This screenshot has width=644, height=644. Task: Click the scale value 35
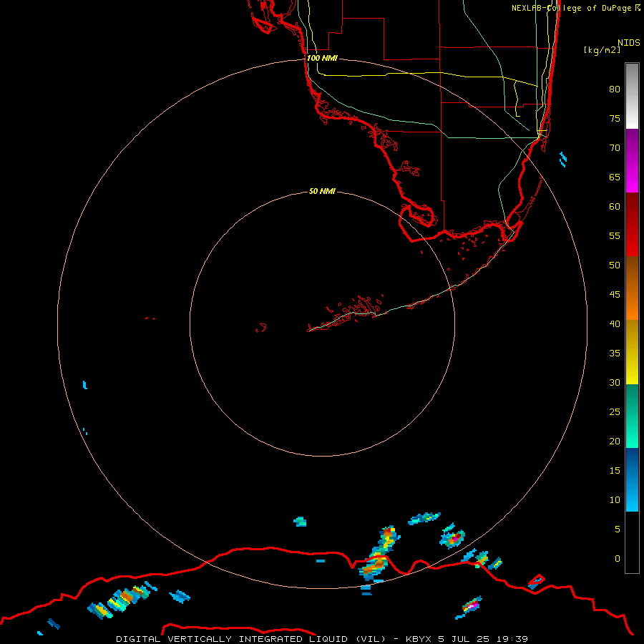615,353
